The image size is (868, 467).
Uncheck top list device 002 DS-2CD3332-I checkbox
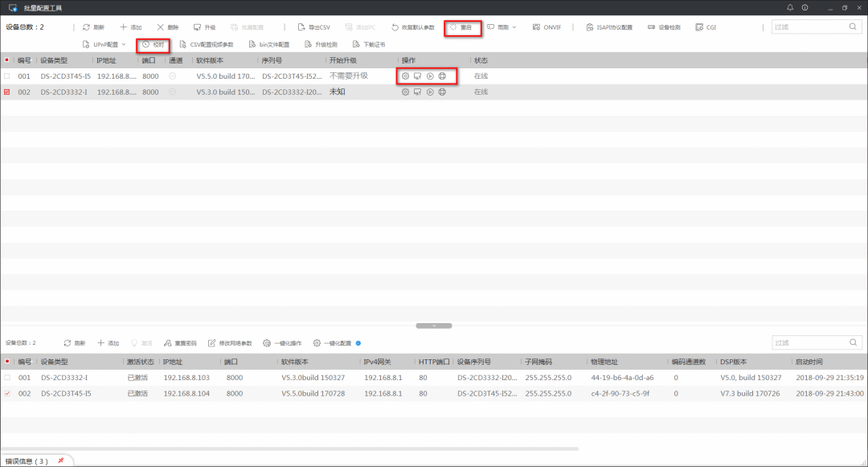(7, 92)
